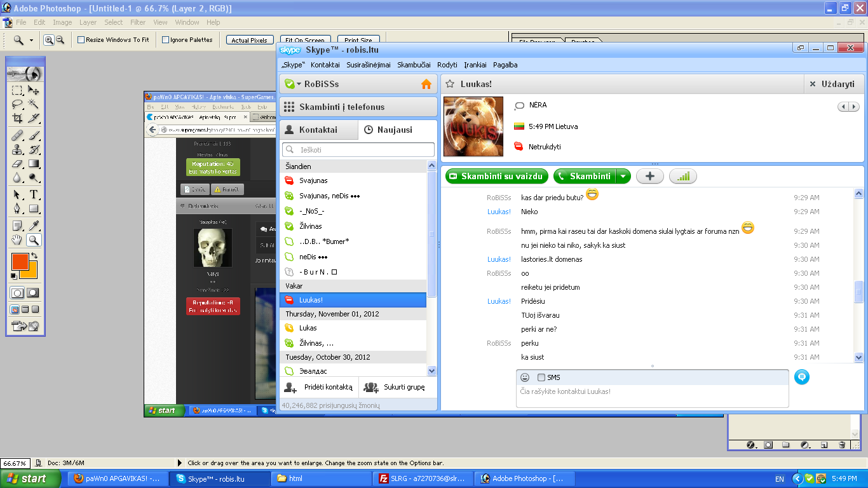Viewport: 868px width, 488px height.
Task: Open the Skambinti call options dropdown arrow
Action: tap(623, 177)
